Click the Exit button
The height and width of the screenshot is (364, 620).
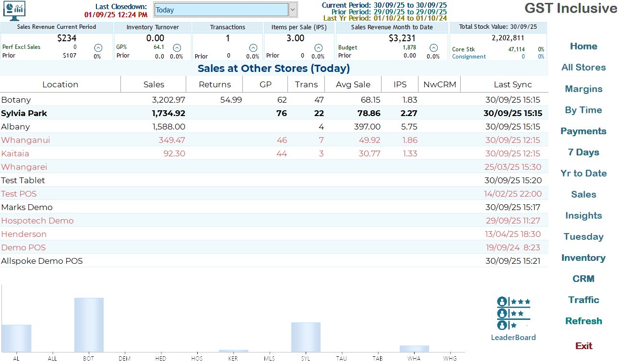[584, 346]
